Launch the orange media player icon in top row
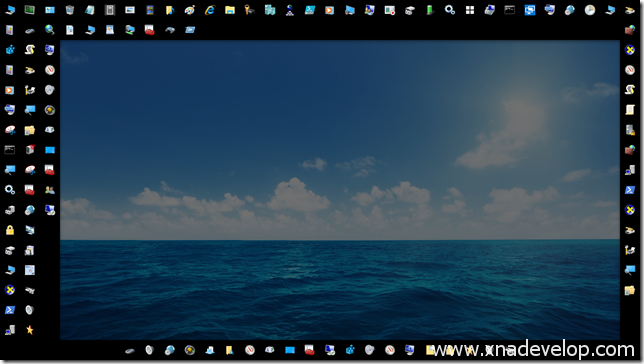Image resolution: width=644 pixels, height=364 pixels. click(x=329, y=10)
